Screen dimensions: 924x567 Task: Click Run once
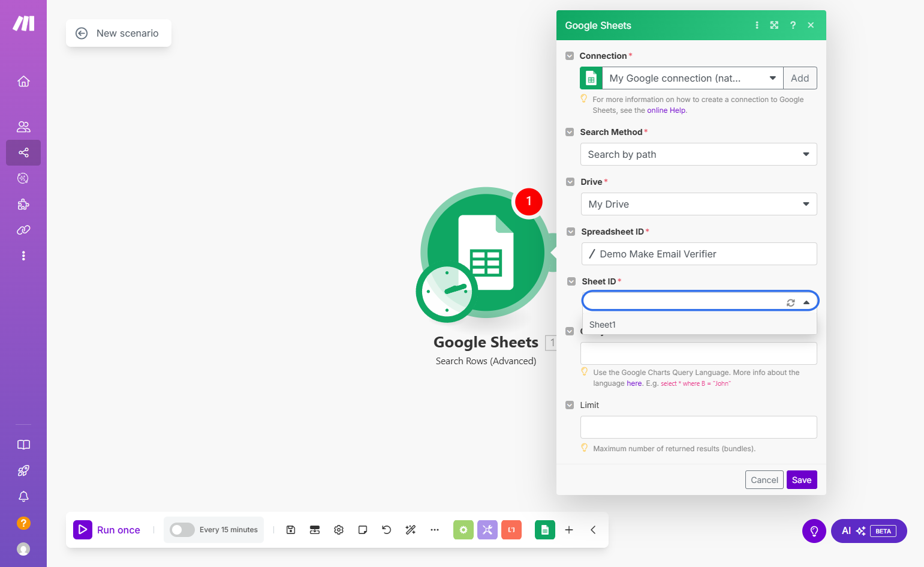[x=107, y=530]
